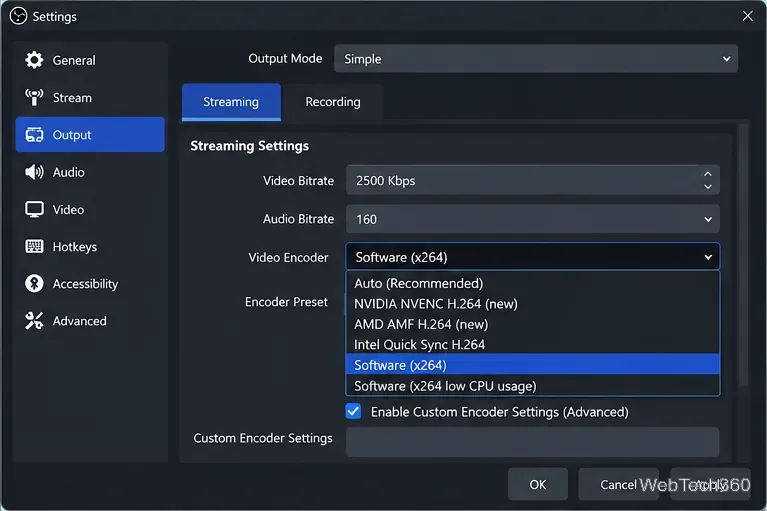
Task: Select the Video monitor icon
Action: tap(34, 209)
